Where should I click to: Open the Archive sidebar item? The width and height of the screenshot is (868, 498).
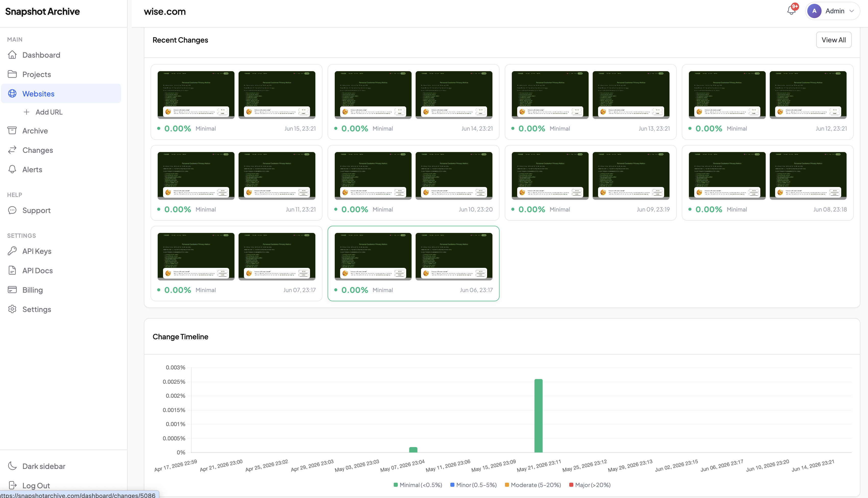point(61,131)
